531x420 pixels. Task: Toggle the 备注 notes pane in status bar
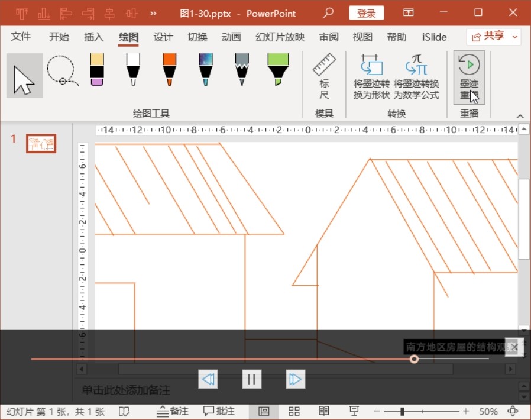click(x=172, y=411)
